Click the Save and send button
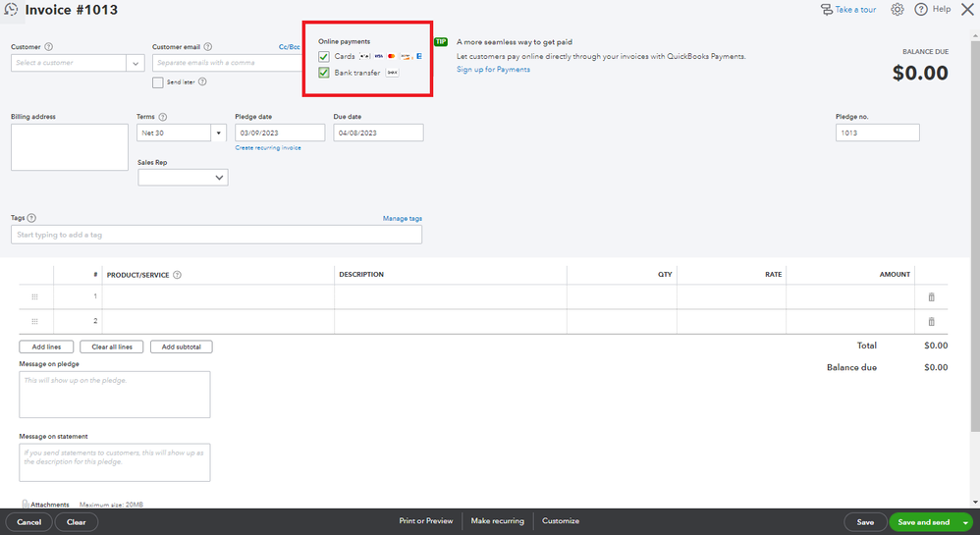Screen dimensions: 980x535 924,522
